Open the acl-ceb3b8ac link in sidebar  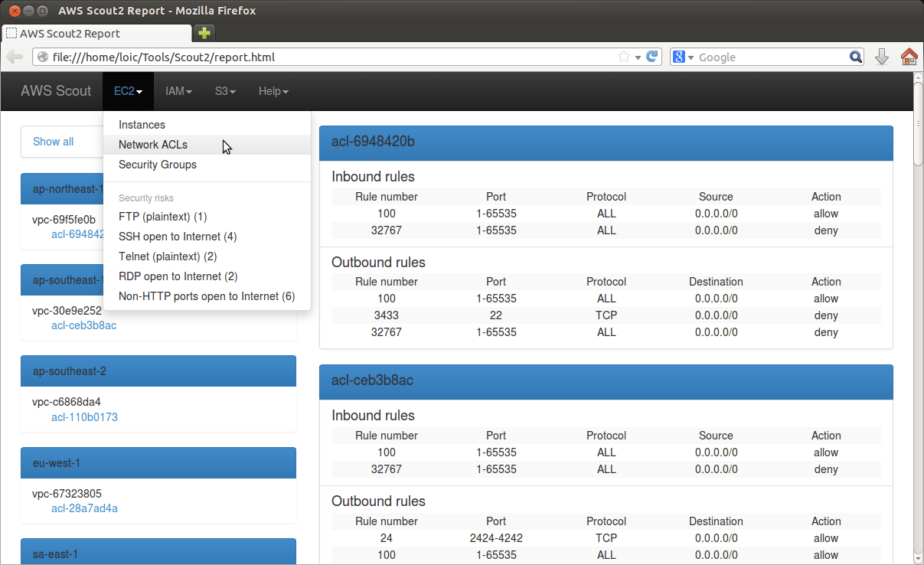tap(83, 325)
